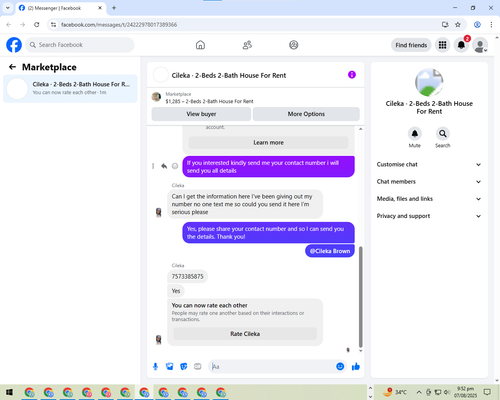Viewport: 500px width, 400px height.
Task: Open the Groups icon in top navigation
Action: (x=294, y=45)
